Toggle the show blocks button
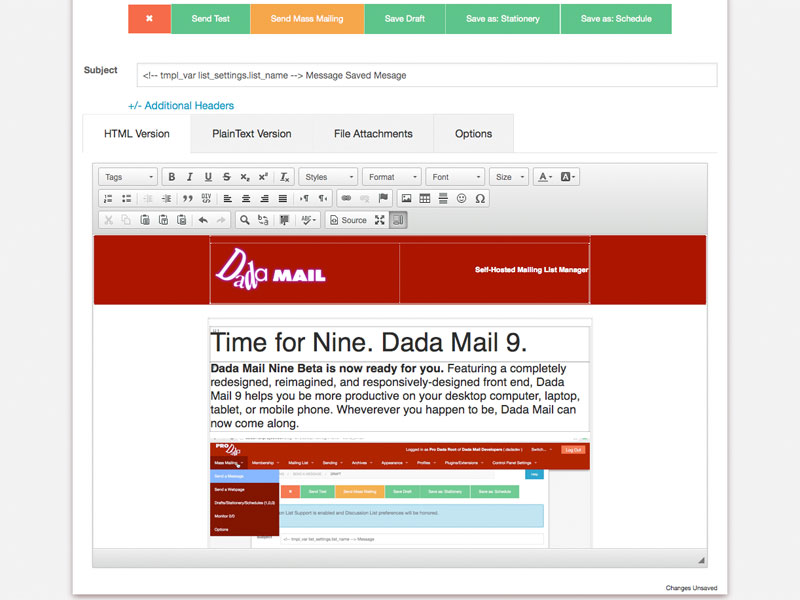 (x=398, y=220)
